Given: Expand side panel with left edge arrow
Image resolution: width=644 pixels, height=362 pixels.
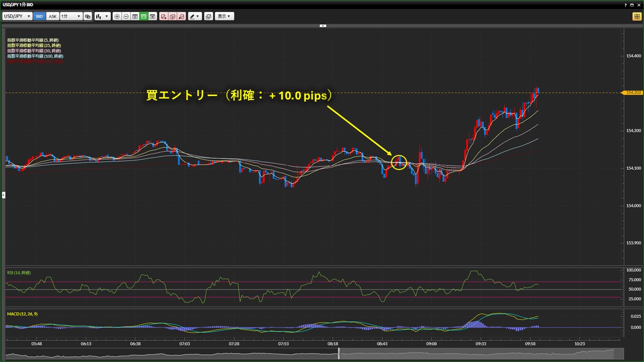Looking at the screenshot, I should click(x=4, y=195).
